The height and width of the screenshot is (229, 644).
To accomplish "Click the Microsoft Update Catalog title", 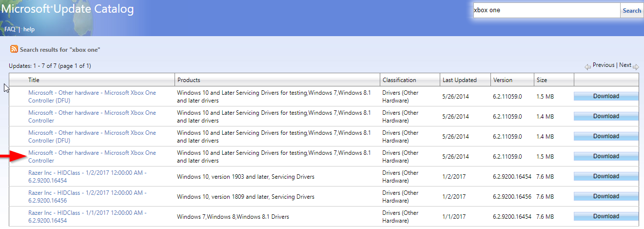I will [x=67, y=9].
